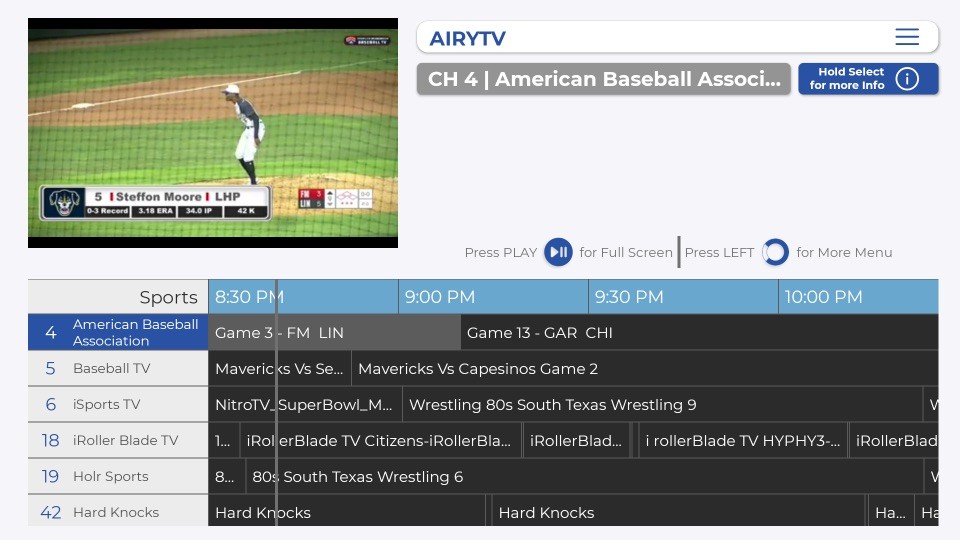Select program Game 3 - FM LIN
The image size is (960, 540).
334,332
